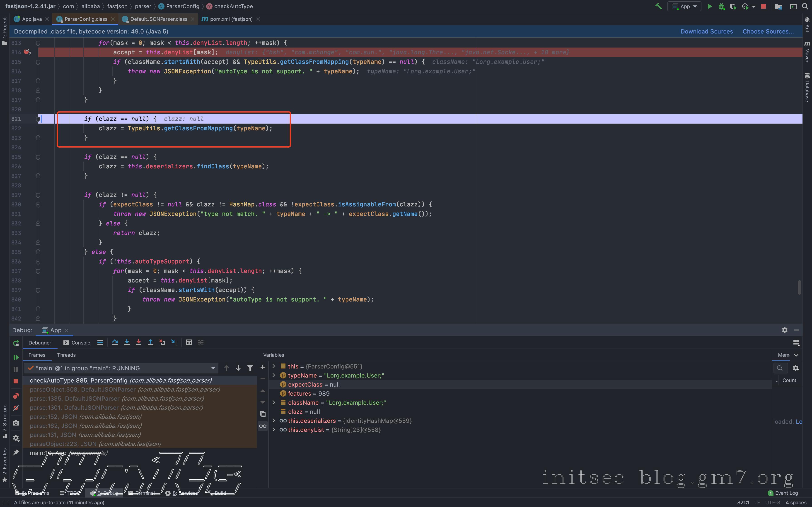Toggle Mute Breakpoints icon
This screenshot has width=812, height=507.
(x=16, y=408)
